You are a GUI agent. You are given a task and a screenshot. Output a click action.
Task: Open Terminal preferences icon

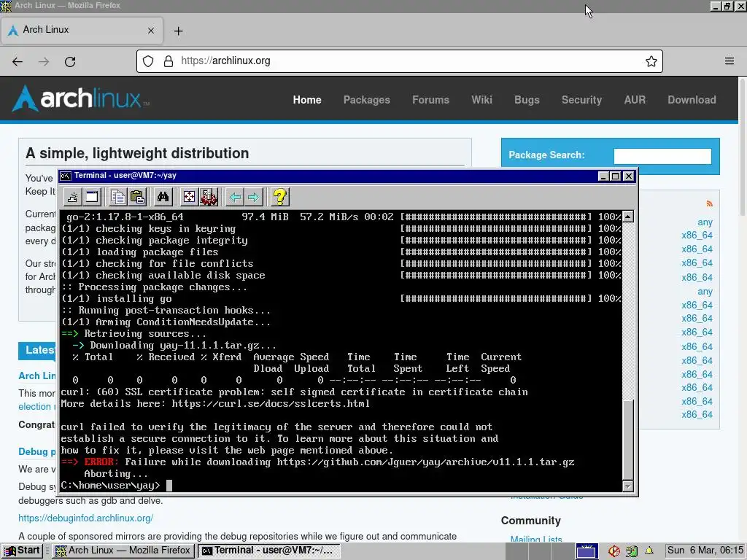point(209,197)
